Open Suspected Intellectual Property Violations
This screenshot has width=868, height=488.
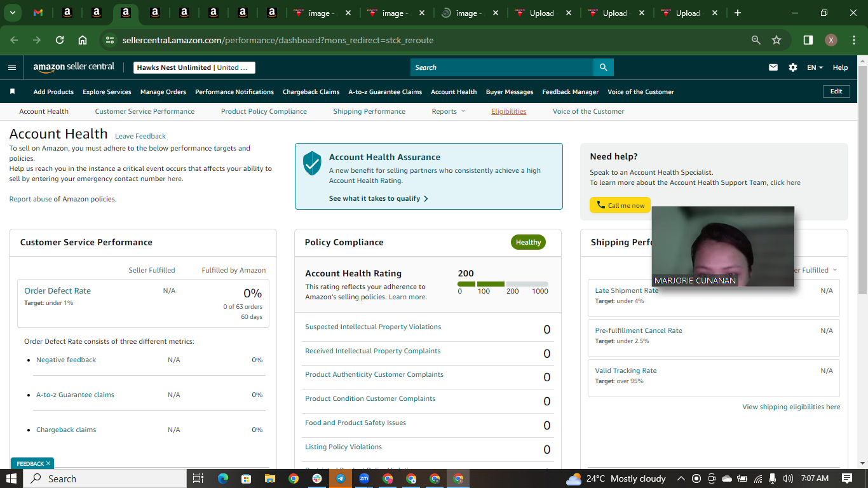point(373,327)
